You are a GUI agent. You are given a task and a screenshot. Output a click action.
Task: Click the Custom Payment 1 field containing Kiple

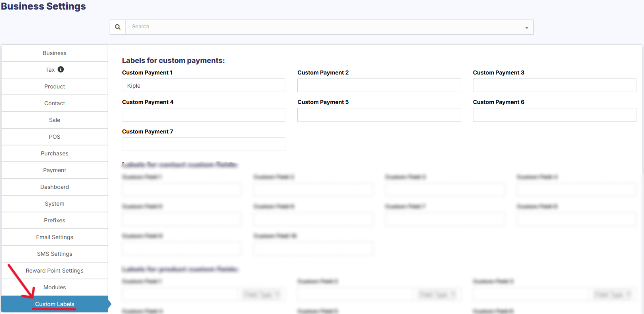pyautogui.click(x=203, y=86)
